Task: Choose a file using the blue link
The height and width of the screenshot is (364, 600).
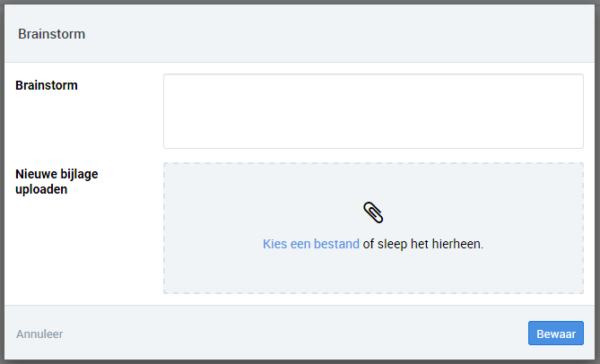Action: coord(310,244)
